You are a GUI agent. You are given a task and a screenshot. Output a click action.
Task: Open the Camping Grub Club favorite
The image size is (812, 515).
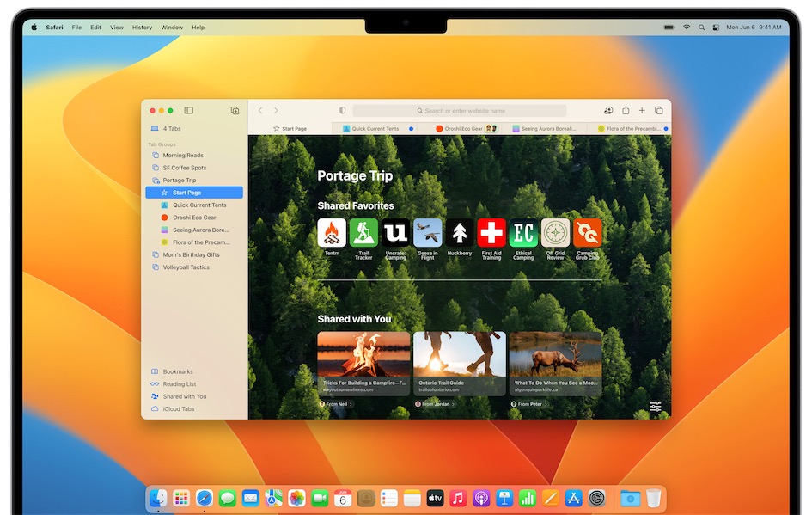tap(587, 233)
